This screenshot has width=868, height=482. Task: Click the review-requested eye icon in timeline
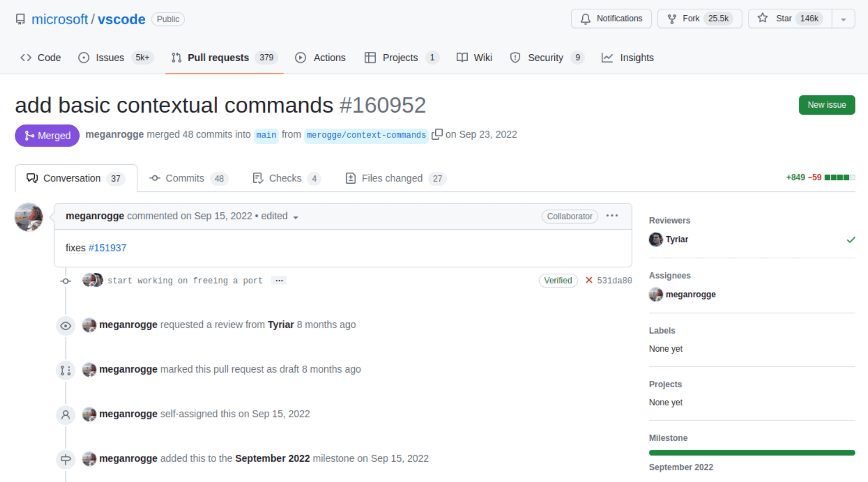65,326
